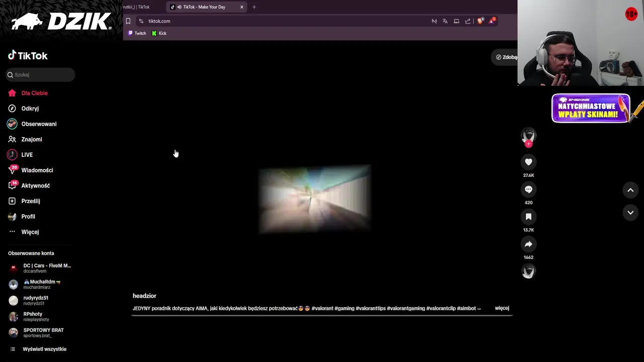Image resolution: width=644 pixels, height=362 pixels.
Task: Open Znajomi friends page
Action: click(x=25, y=139)
